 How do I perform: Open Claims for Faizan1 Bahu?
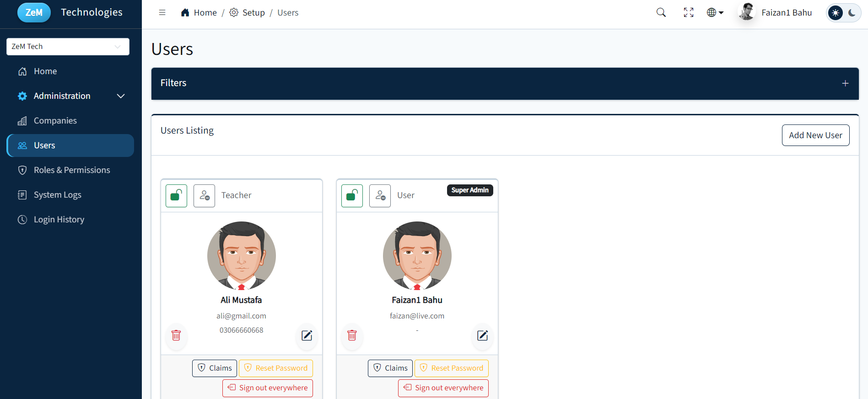[390, 368]
